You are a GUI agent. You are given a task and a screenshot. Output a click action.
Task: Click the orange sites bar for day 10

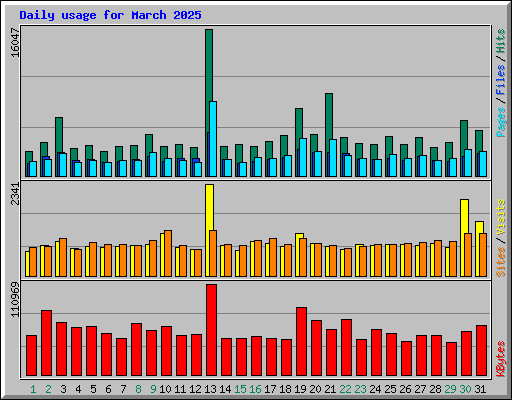tap(168, 253)
